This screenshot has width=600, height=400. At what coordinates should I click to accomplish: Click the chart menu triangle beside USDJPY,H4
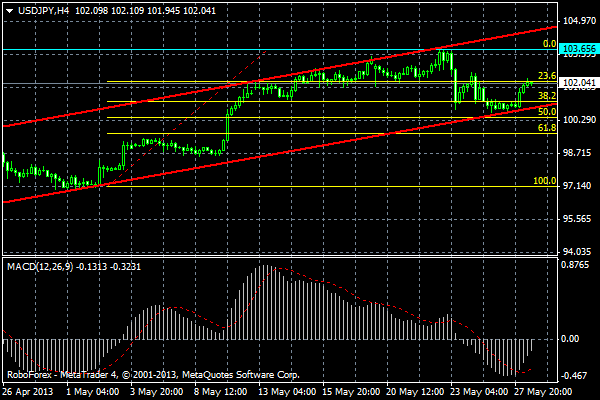[x=9, y=11]
